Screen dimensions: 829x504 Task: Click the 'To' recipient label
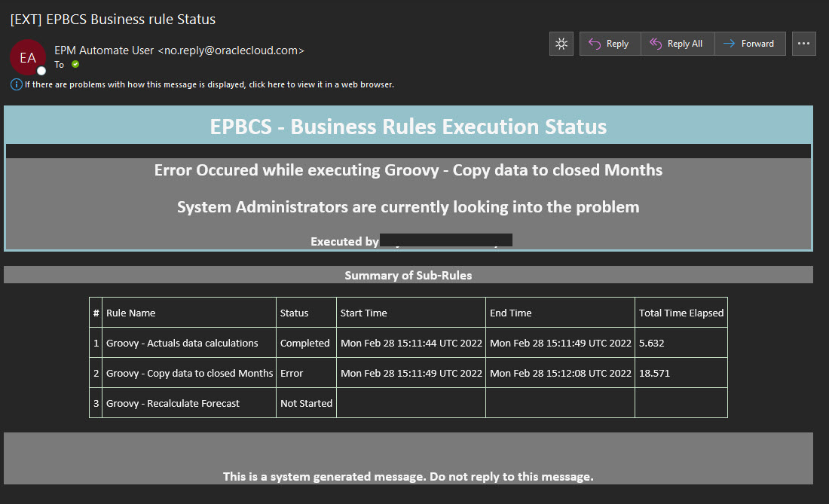(60, 65)
